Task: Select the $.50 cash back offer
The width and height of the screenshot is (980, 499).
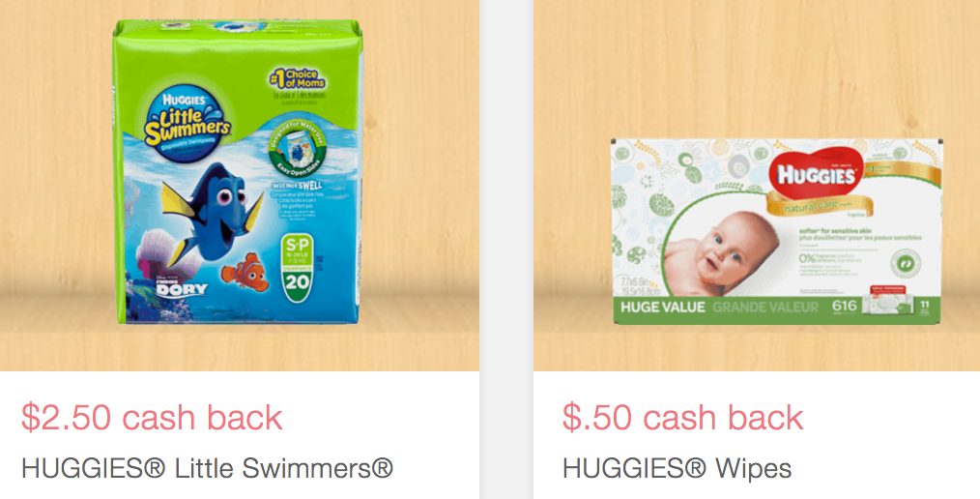Action: [x=682, y=418]
